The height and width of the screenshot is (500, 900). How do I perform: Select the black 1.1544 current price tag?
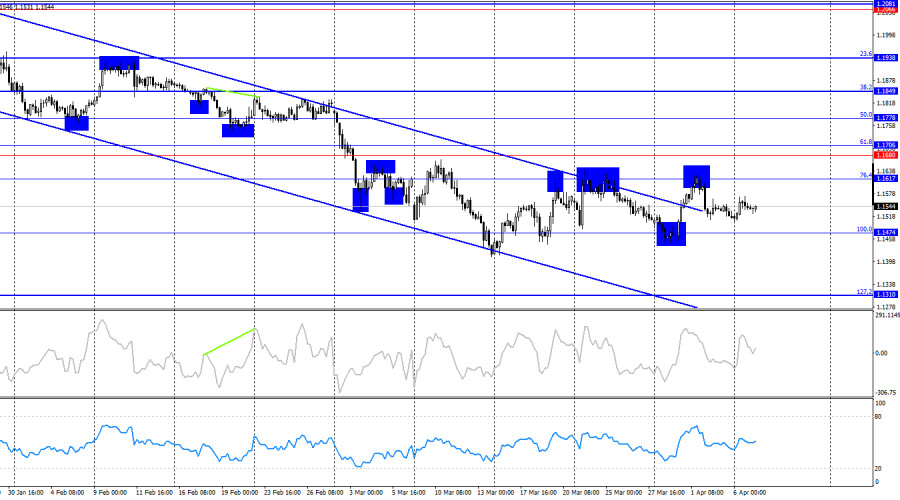[886, 207]
